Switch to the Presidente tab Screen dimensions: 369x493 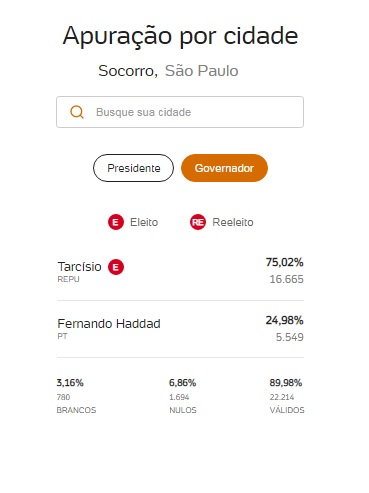coord(133,168)
